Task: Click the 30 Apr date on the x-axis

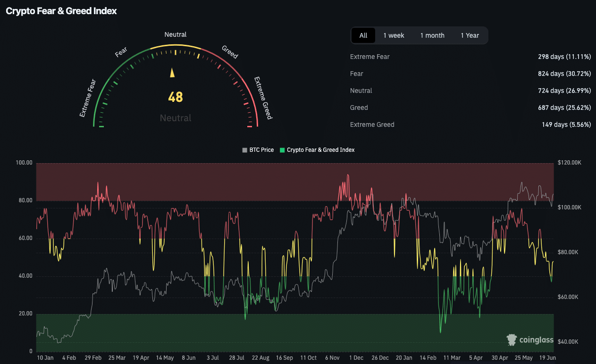Action: [x=500, y=358]
